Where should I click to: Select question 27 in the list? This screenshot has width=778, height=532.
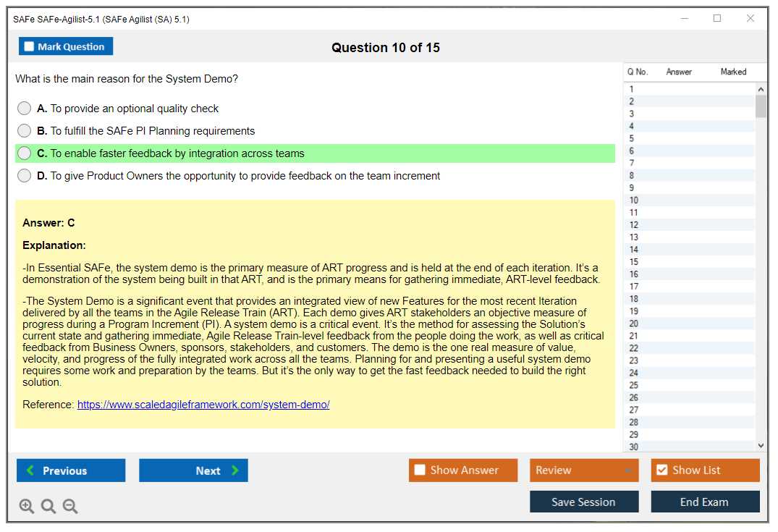click(689, 410)
